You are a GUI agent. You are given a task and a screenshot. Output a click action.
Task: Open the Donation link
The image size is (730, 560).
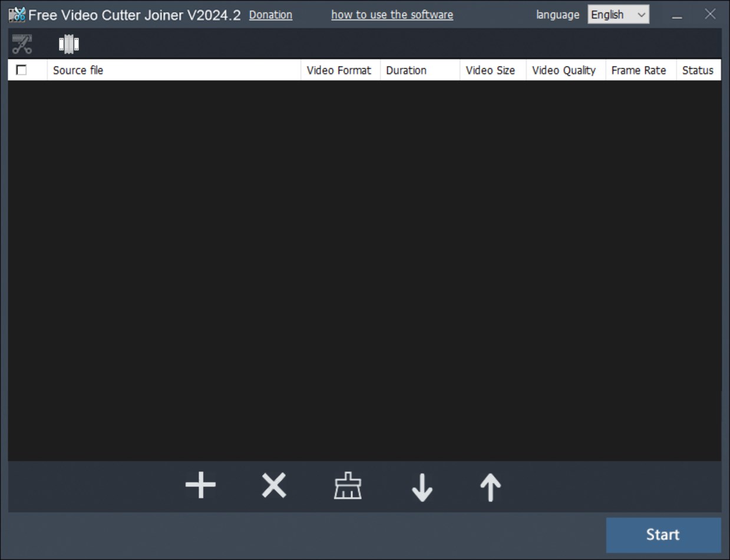(270, 14)
